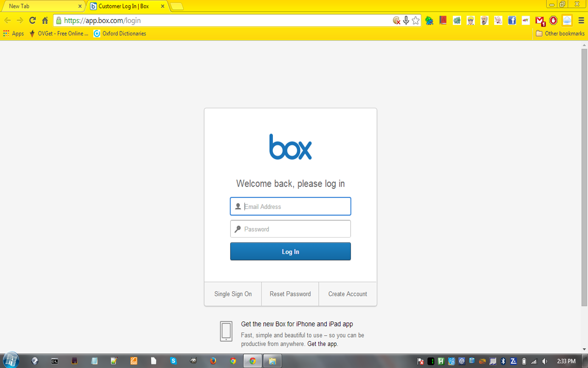This screenshot has height=368, width=588.
Task: Follow the 'Get the app' link
Action: 322,344
